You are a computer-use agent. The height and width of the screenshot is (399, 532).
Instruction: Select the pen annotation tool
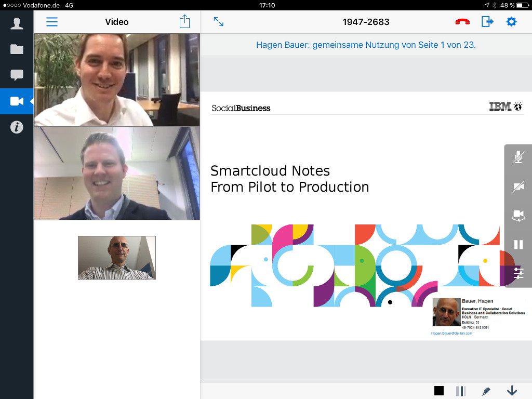pyautogui.click(x=486, y=391)
